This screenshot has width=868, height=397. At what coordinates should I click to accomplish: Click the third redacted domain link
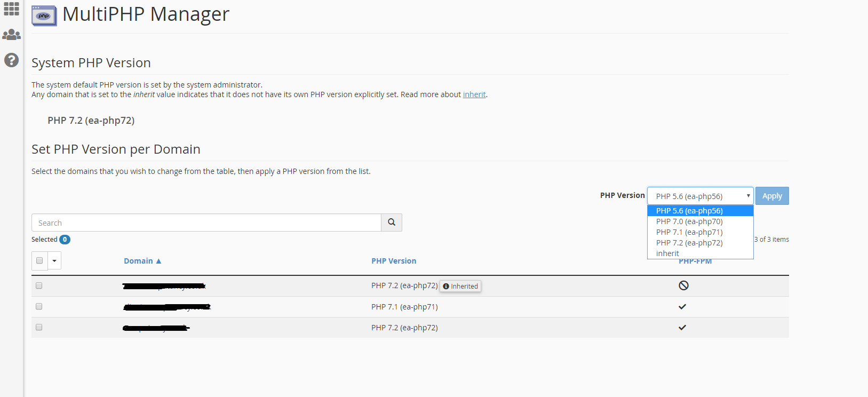[156, 328]
